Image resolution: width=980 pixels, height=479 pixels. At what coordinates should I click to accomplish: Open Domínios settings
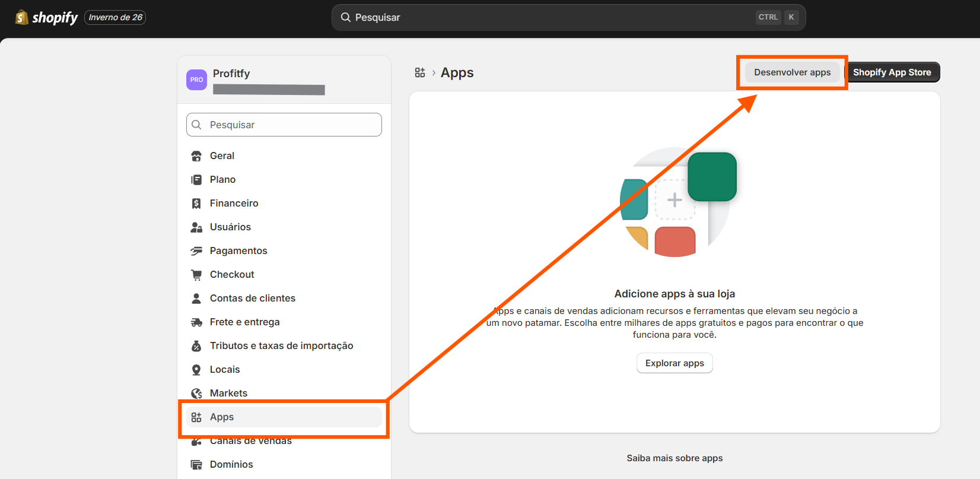point(284,464)
